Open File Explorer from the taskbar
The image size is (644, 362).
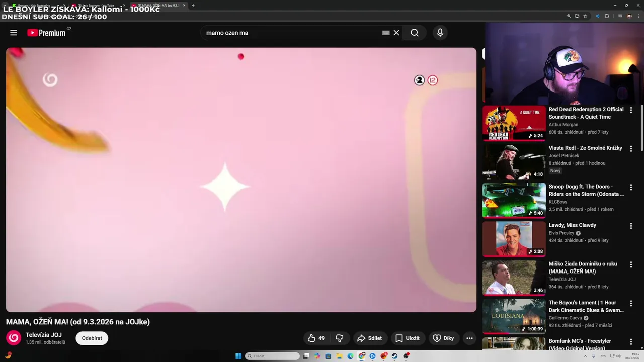340,356
